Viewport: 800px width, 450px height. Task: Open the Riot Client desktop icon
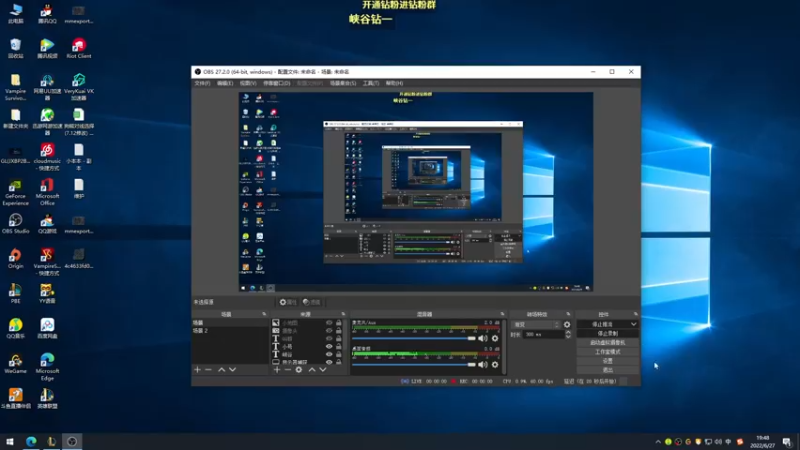click(79, 48)
